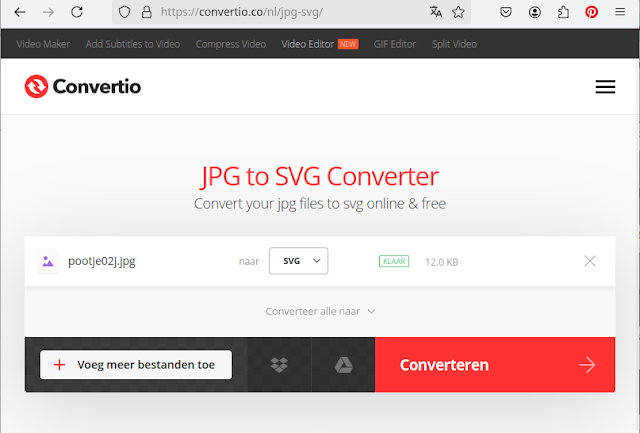Click the address bar URL

[242, 12]
